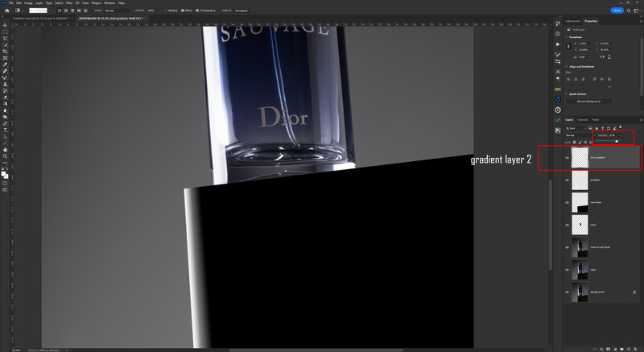Open the Paragraph panel icon
Viewport: 644px width, 352px height.
click(557, 78)
